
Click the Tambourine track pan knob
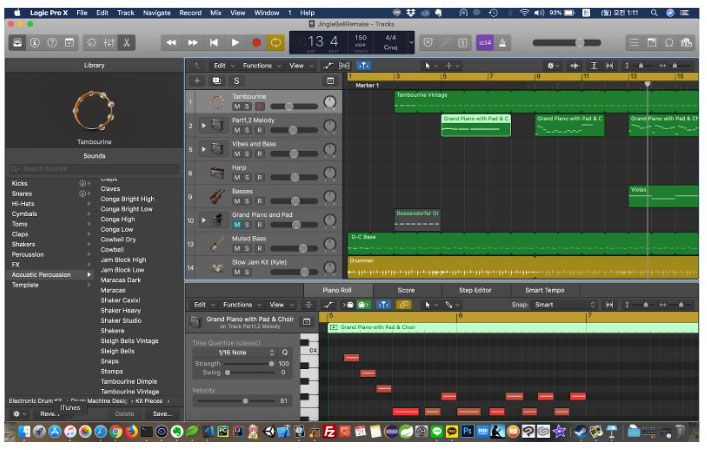(x=330, y=102)
